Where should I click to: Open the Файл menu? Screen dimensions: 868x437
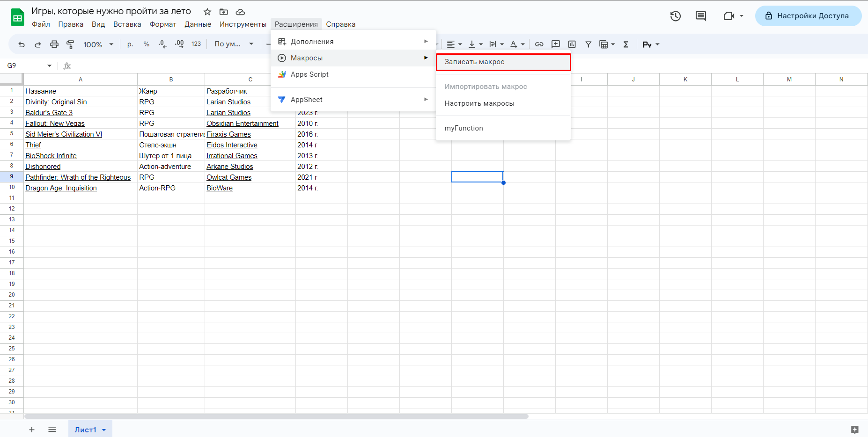41,24
